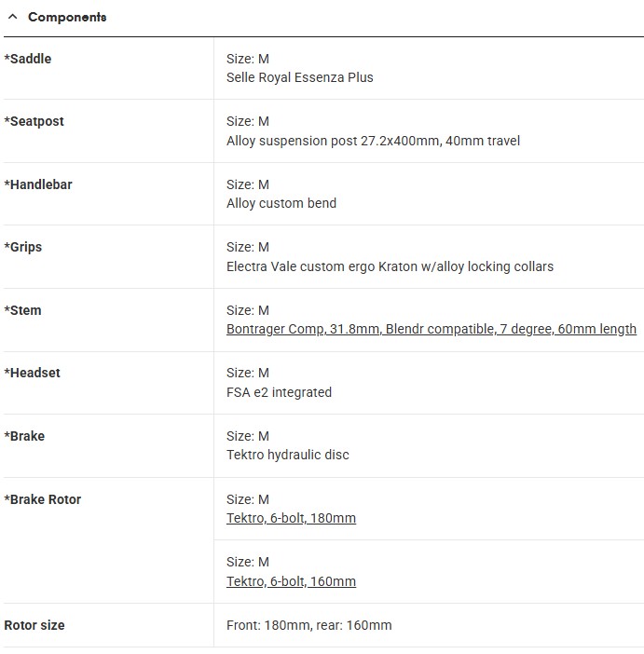The width and height of the screenshot is (644, 654).
Task: Click the *Brake Rotor row label
Action: (43, 499)
